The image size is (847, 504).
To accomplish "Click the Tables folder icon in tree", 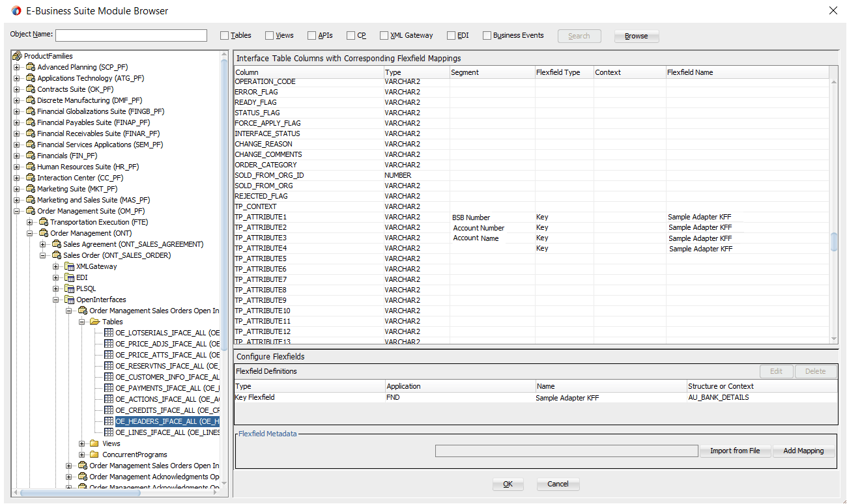I will tap(95, 322).
